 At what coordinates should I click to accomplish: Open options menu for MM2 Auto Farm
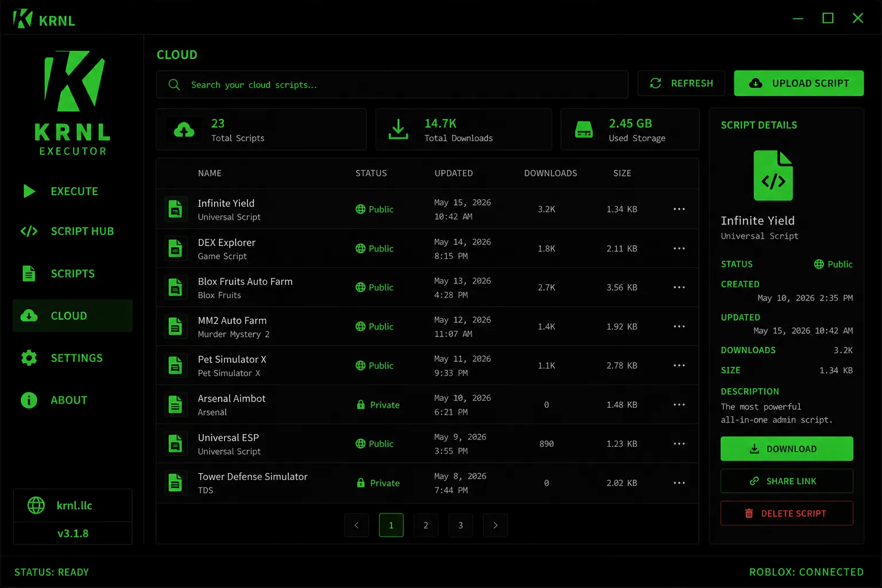(x=679, y=326)
